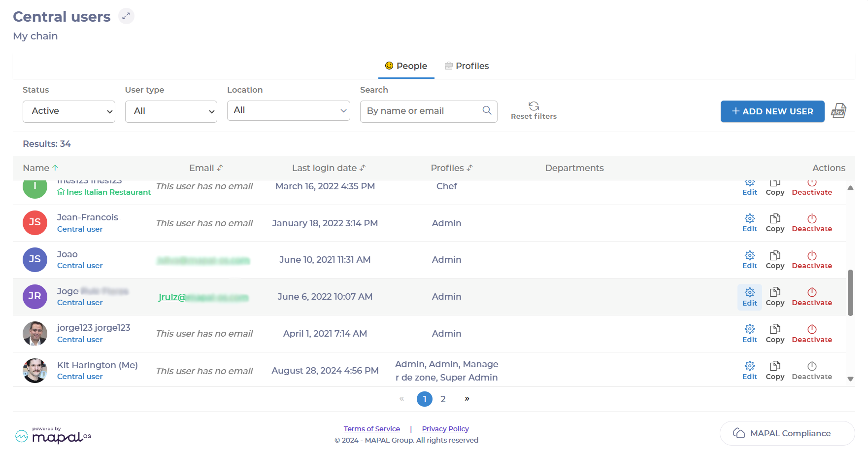Go to page 2 of results

tap(443, 399)
